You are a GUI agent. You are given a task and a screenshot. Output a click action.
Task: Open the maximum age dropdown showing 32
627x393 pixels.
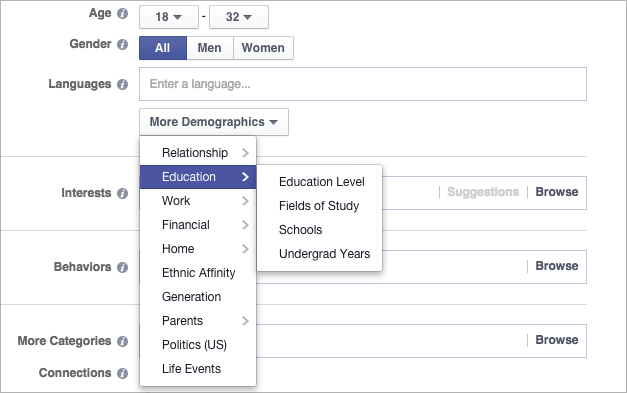point(239,17)
